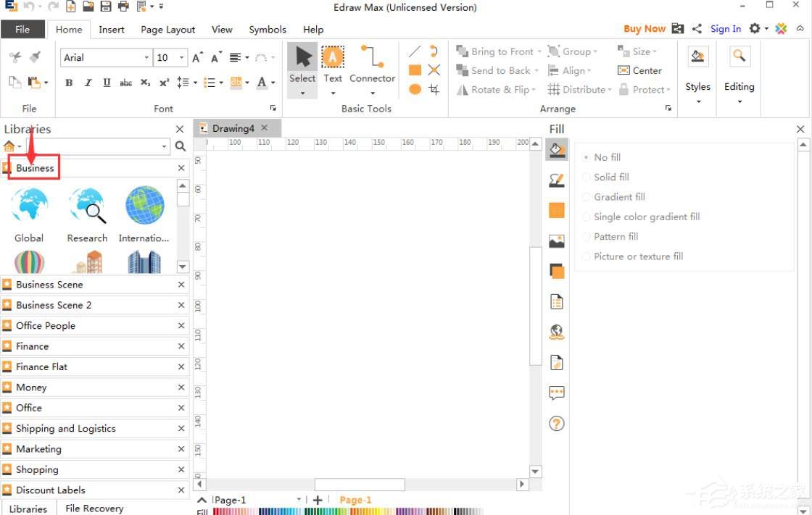Click the library search magnifier icon

tap(181, 146)
